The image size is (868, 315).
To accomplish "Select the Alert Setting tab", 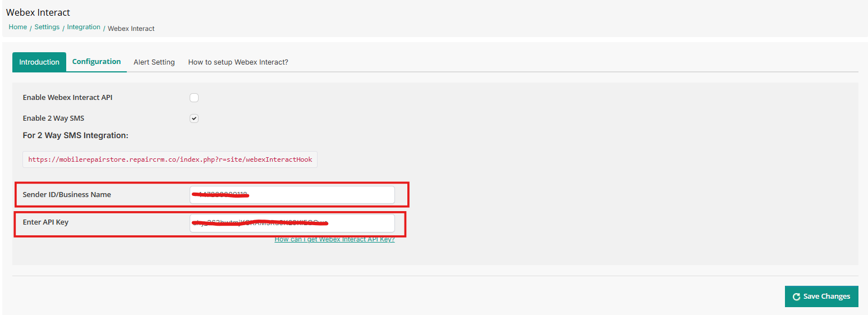I will click(x=154, y=62).
